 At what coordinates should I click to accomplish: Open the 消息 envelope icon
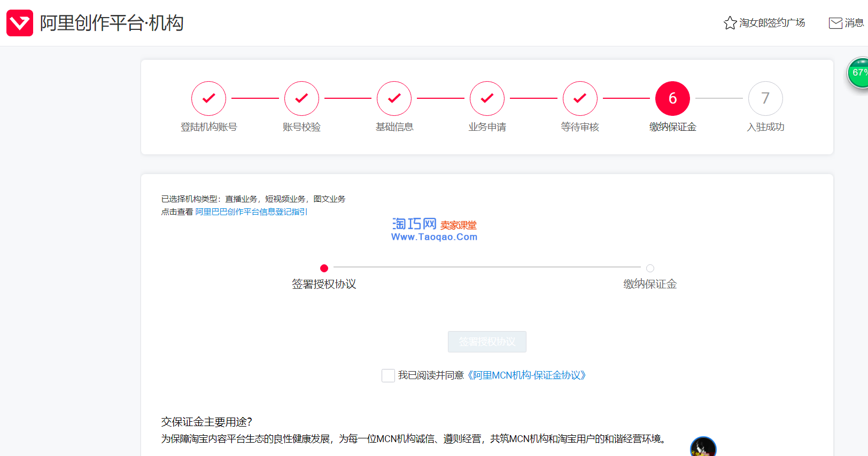835,23
